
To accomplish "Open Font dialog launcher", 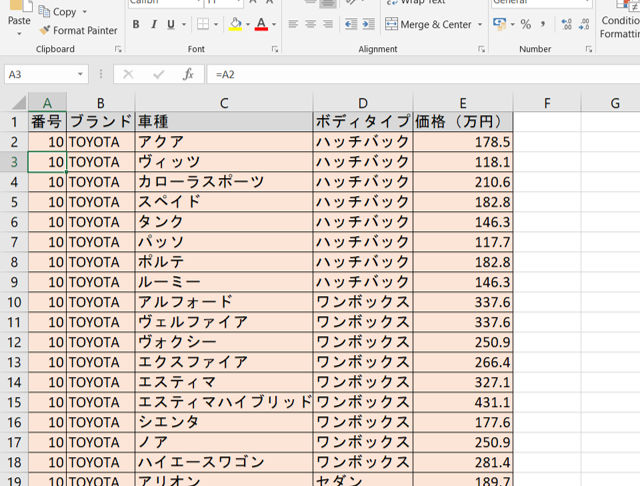I will coord(275,49).
